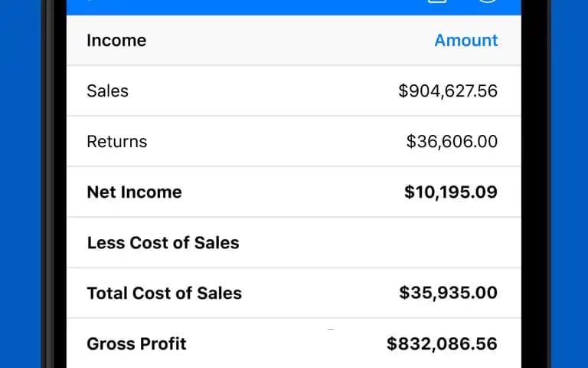This screenshot has height=368, width=588.
Task: Tap the circular icon in header's right corner
Action: point(488,2)
